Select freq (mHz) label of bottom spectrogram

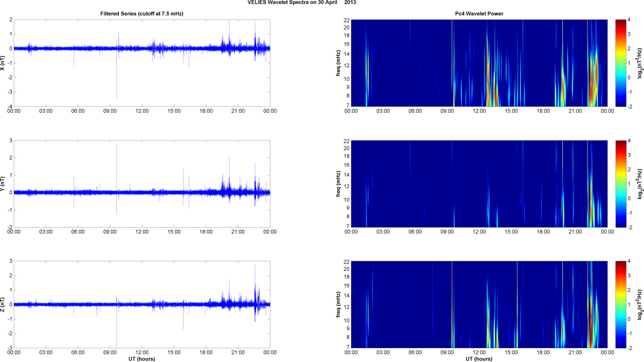click(x=338, y=305)
